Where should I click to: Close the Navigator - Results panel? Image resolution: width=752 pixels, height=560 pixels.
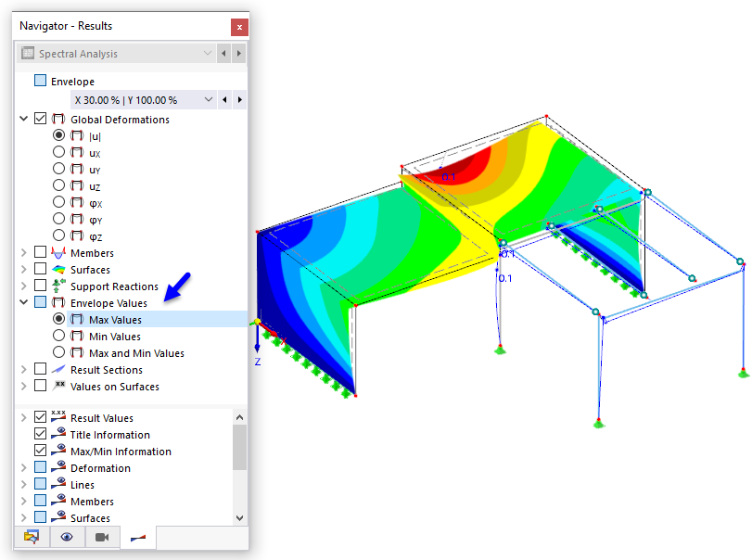tap(239, 27)
